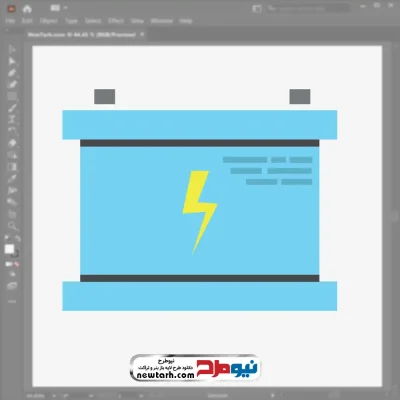Click the zoom level field in status bar

pos(36,396)
